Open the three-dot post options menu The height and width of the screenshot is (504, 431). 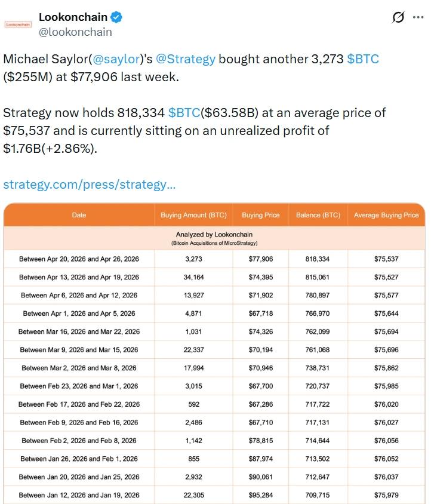click(418, 17)
